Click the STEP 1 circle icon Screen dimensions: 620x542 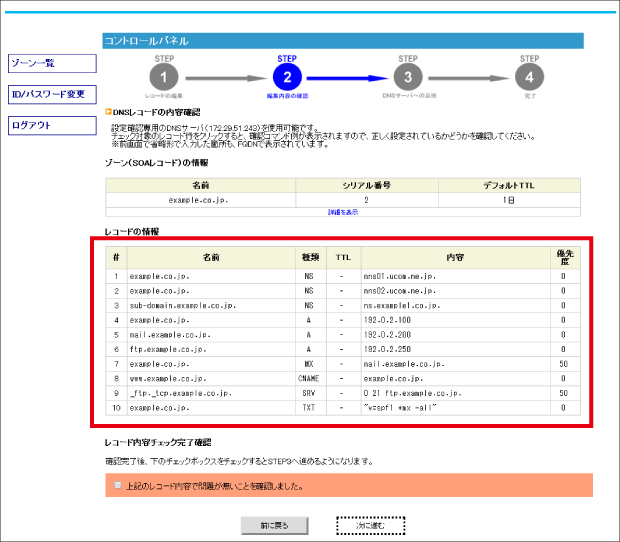click(164, 77)
